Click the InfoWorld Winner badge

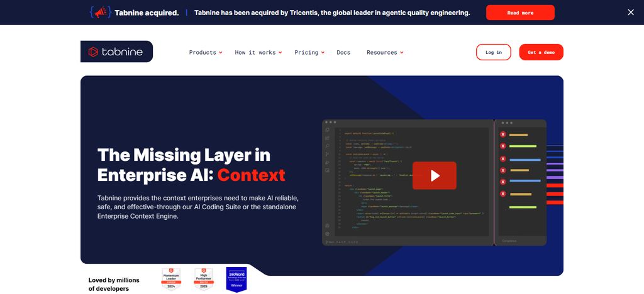point(236,280)
